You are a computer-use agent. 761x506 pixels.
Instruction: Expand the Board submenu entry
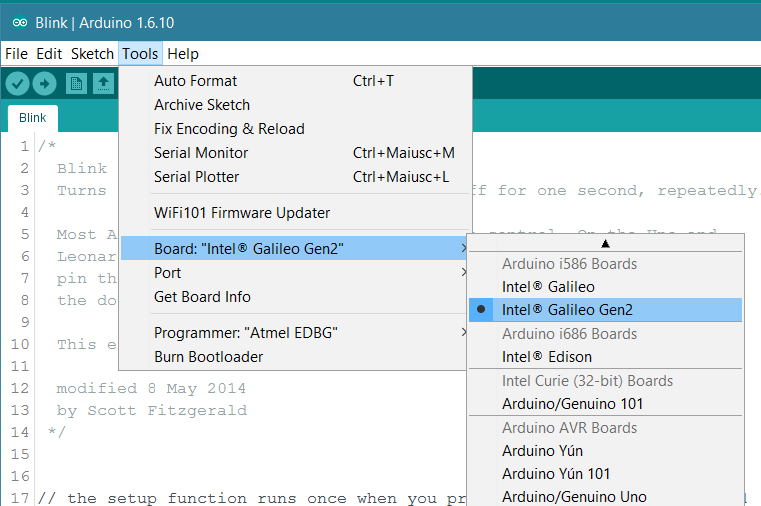click(x=295, y=248)
